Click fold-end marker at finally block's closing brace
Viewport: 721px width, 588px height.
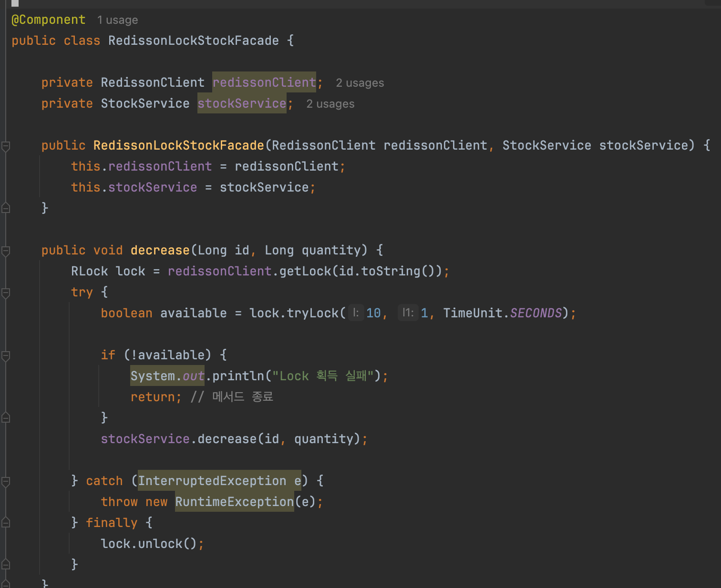(6, 564)
